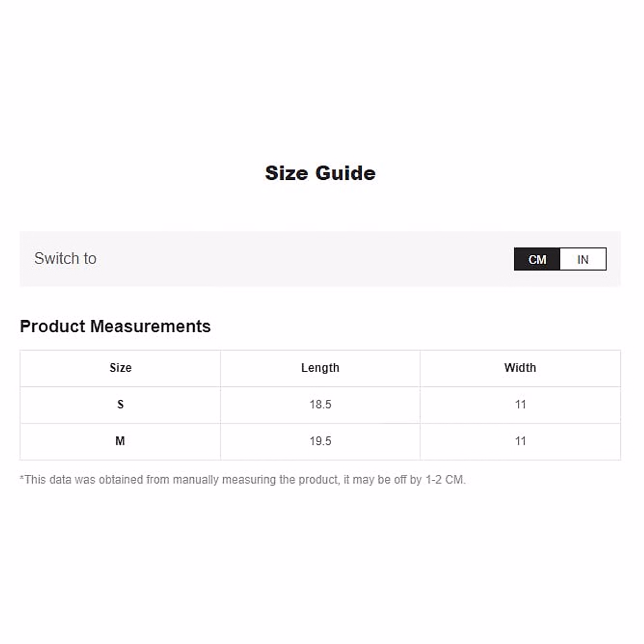
Task: Click the width value 11 for size S
Action: (520, 404)
